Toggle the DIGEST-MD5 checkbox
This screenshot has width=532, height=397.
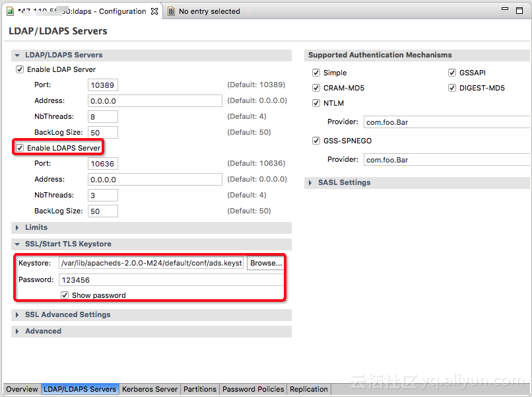pos(452,88)
